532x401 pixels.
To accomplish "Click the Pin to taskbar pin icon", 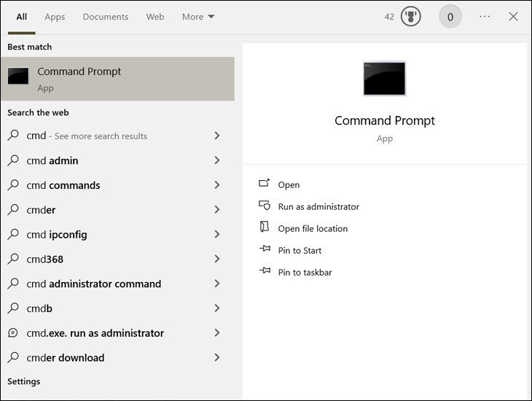I will (265, 272).
